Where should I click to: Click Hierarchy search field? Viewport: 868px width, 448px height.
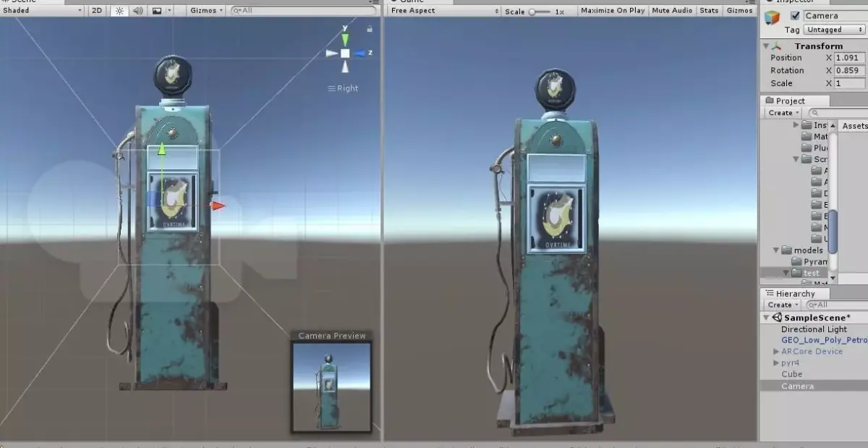837,305
